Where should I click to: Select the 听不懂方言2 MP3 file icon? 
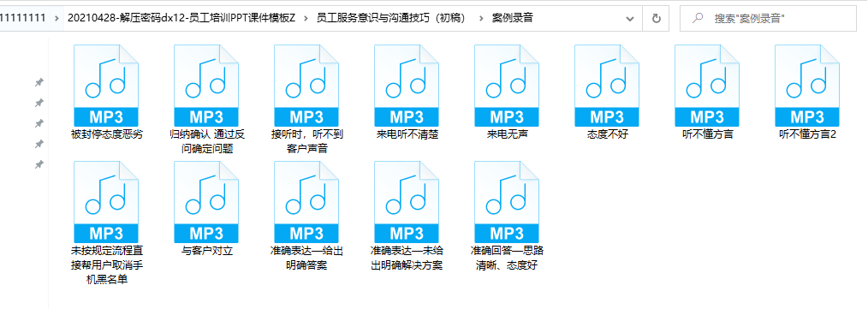tap(808, 86)
